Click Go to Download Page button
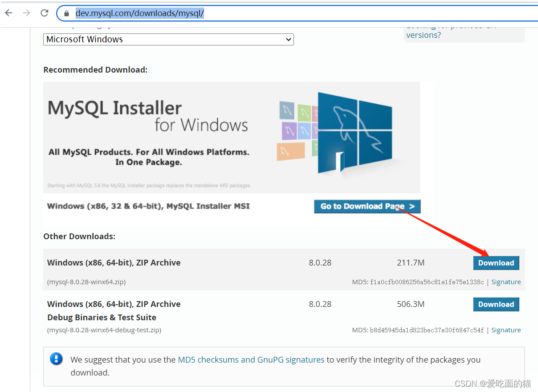Viewport: 538px width, 392px height. [367, 206]
